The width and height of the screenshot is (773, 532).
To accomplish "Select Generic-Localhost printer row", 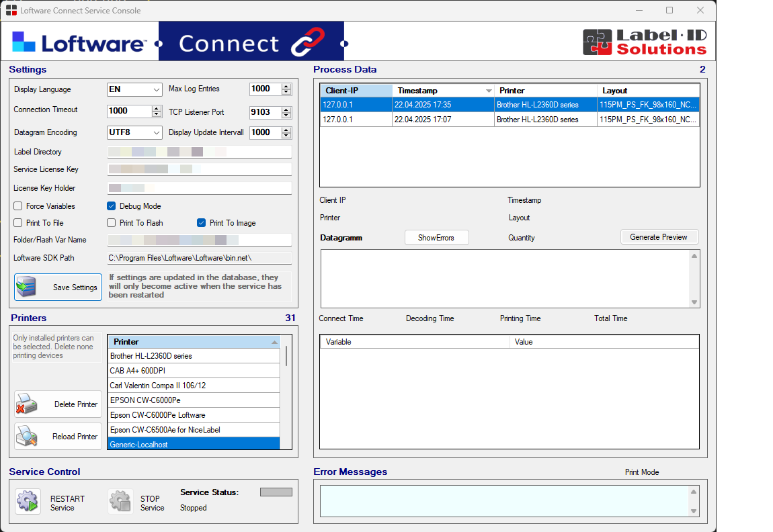I will click(194, 444).
